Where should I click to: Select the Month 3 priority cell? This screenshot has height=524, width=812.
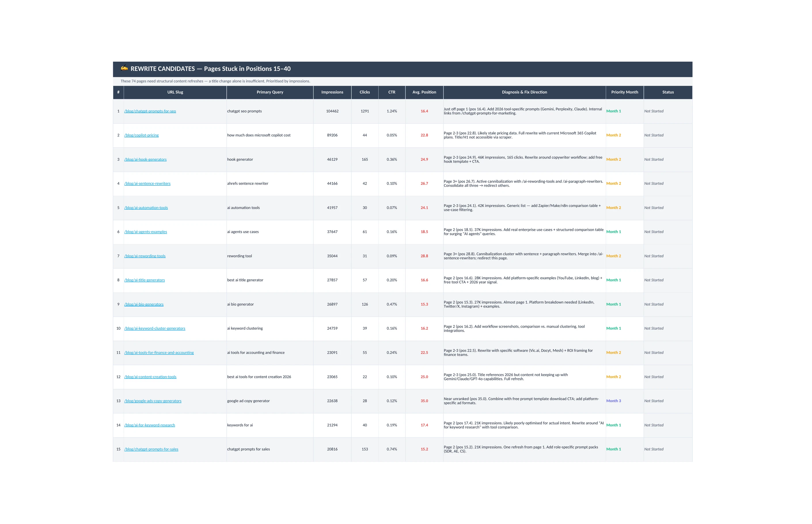pos(613,401)
